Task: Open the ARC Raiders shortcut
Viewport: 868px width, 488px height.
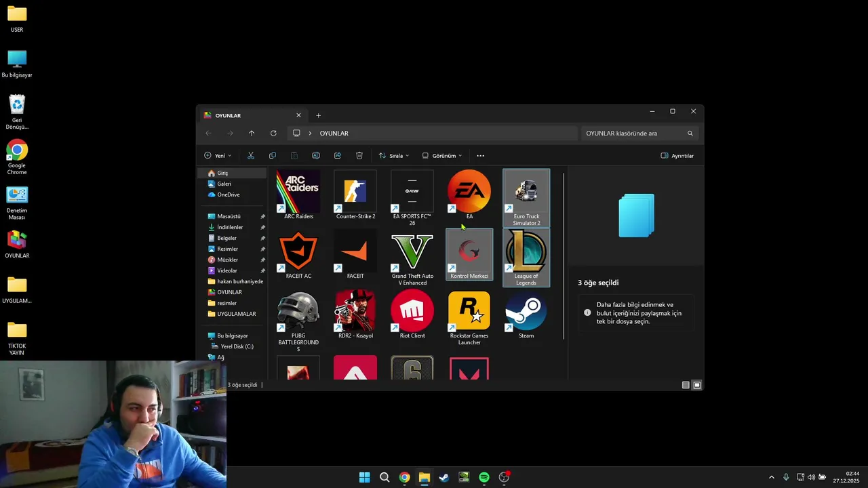Action: [x=298, y=195]
